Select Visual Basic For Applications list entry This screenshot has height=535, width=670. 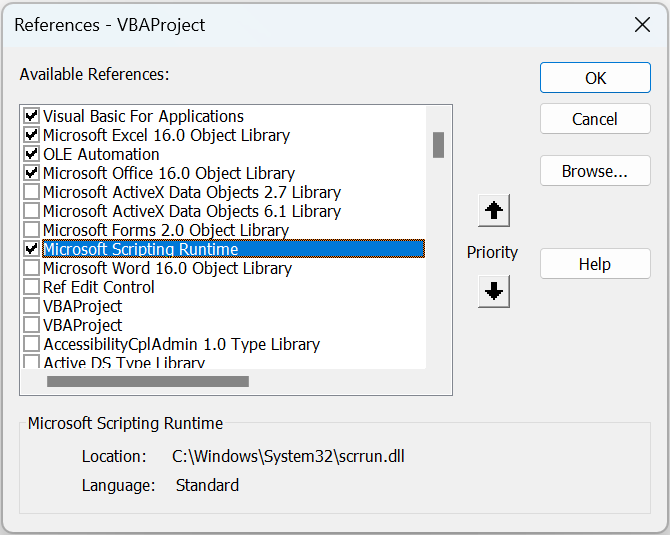pyautogui.click(x=144, y=116)
